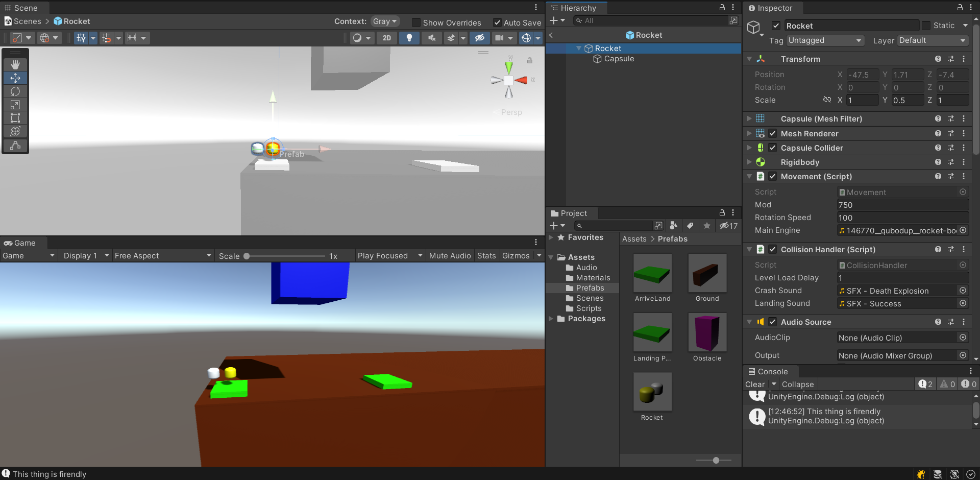
Task: Select the Hand view tool
Action: [15, 64]
